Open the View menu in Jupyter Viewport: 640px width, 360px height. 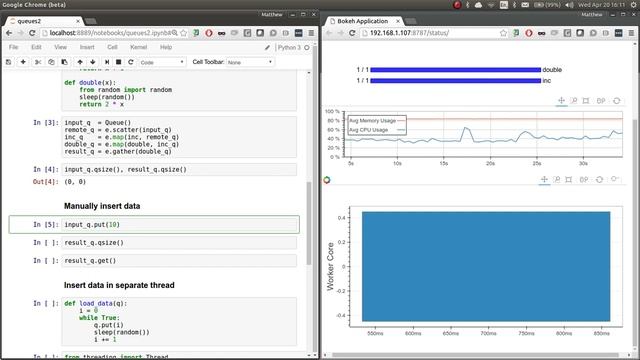click(60, 47)
